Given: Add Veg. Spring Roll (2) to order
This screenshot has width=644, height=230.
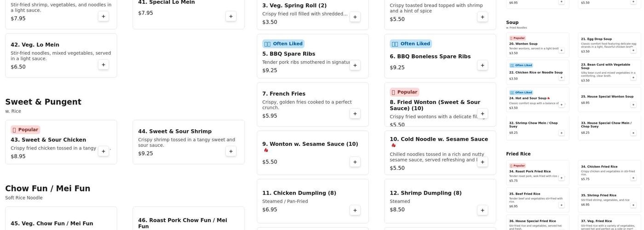Looking at the screenshot, I should coord(355,17).
